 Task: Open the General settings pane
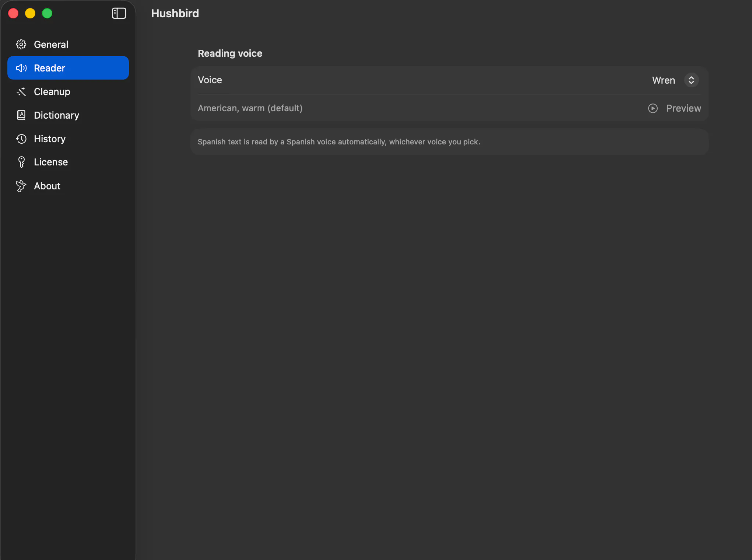pos(68,45)
